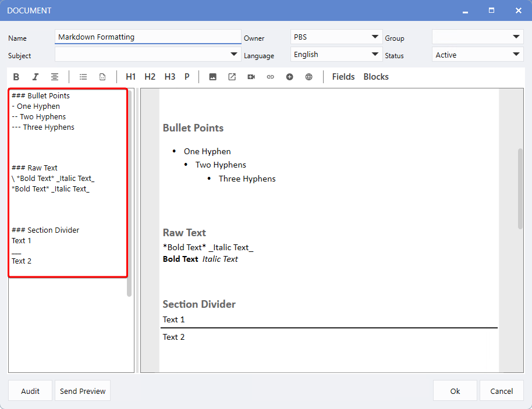Click the Name input field
Screen dimensions: 532x409
(148, 37)
